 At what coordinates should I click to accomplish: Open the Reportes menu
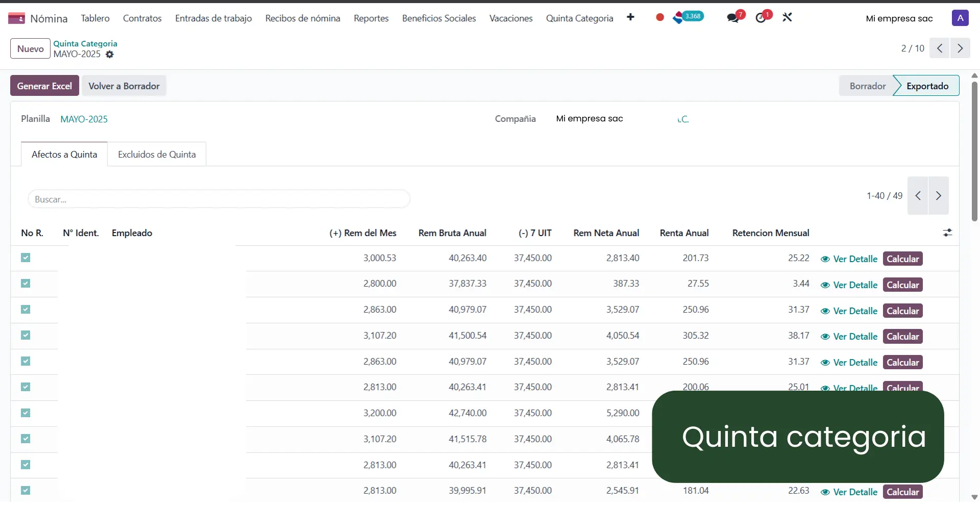point(371,18)
